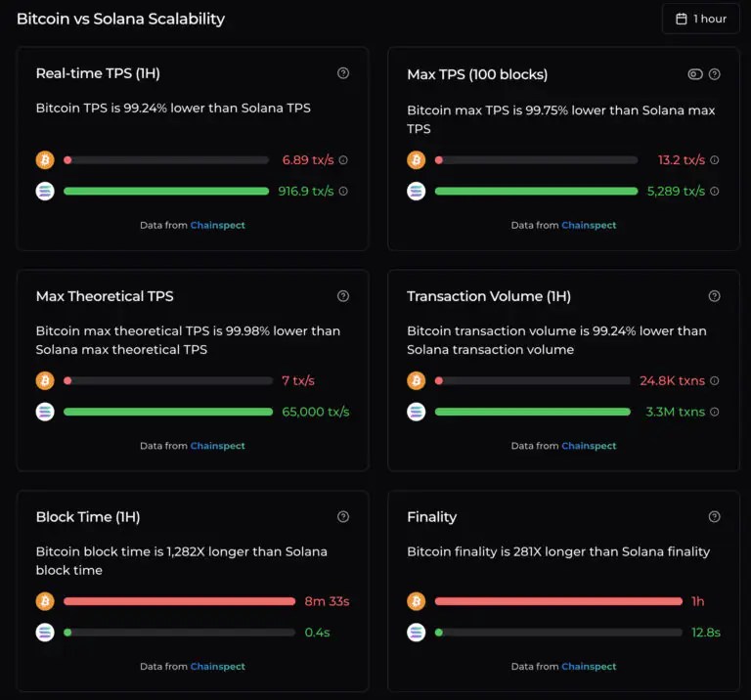
Task: Open the 1 hour time range selector
Action: 700,19
